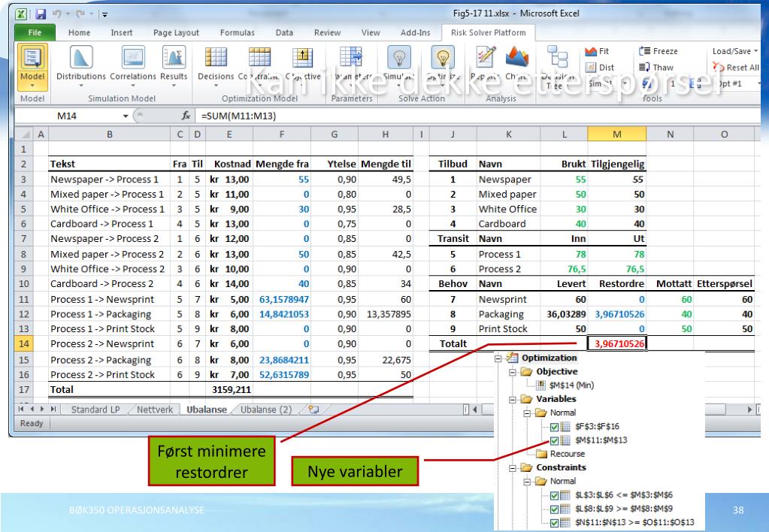
Task: Open simulation Results menu
Action: (174, 65)
